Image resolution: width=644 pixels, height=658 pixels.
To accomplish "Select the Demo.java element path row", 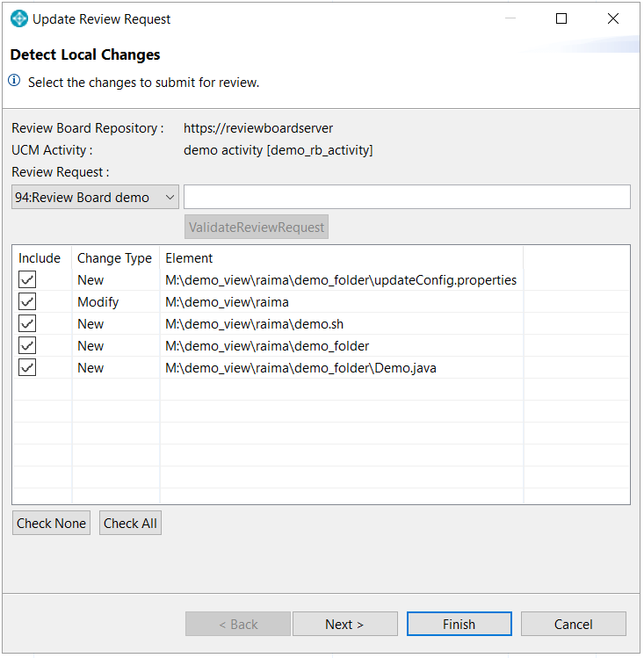I will tap(300, 368).
